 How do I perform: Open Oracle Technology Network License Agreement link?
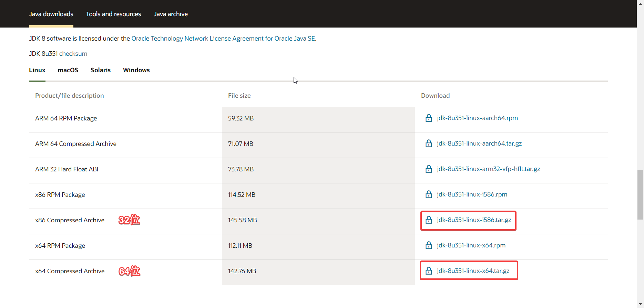coord(223,39)
